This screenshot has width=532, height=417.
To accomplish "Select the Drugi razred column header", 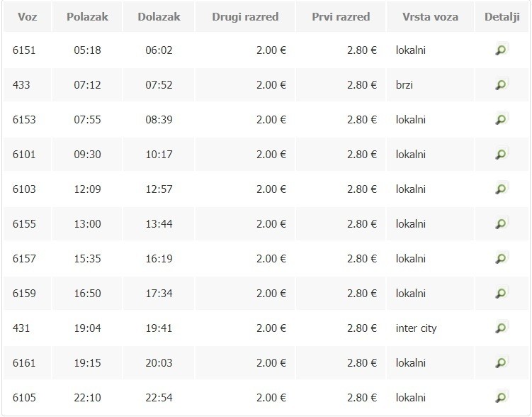I will (245, 16).
